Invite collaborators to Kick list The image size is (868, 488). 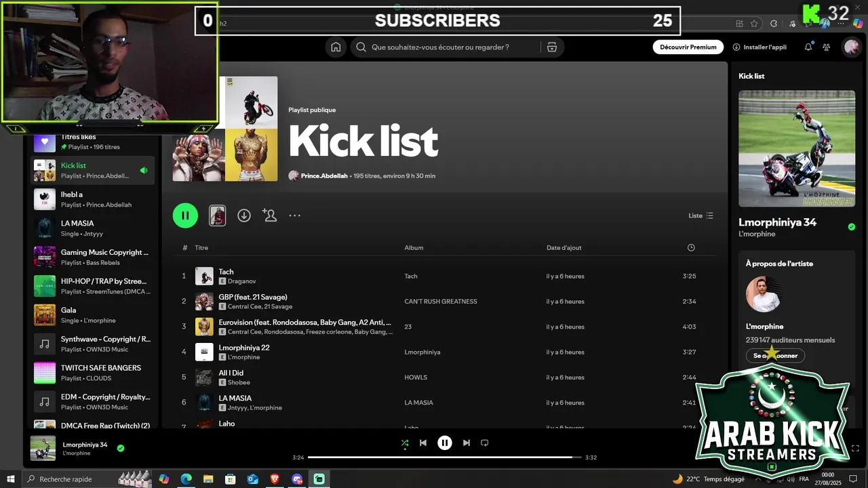click(x=269, y=216)
